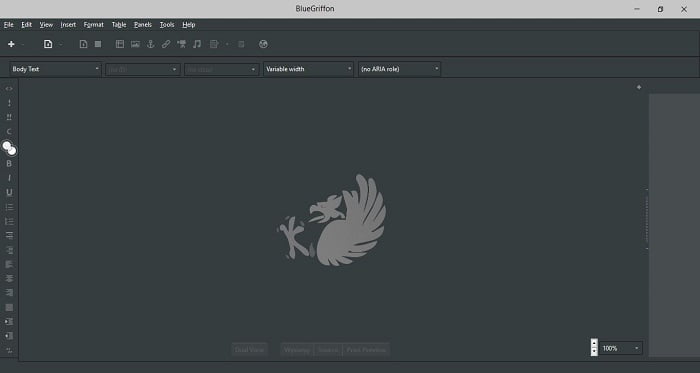Open the Help menu
700x373 pixels.
[x=189, y=25]
